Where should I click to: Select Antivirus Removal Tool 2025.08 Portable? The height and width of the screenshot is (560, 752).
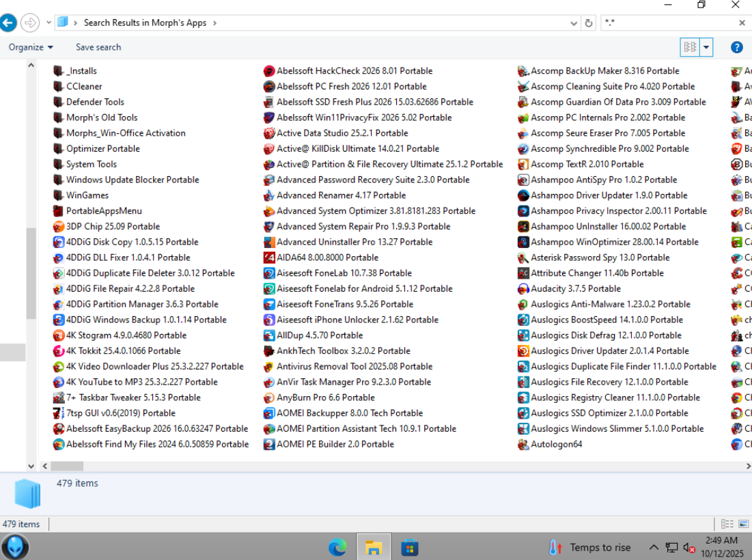[348, 366]
